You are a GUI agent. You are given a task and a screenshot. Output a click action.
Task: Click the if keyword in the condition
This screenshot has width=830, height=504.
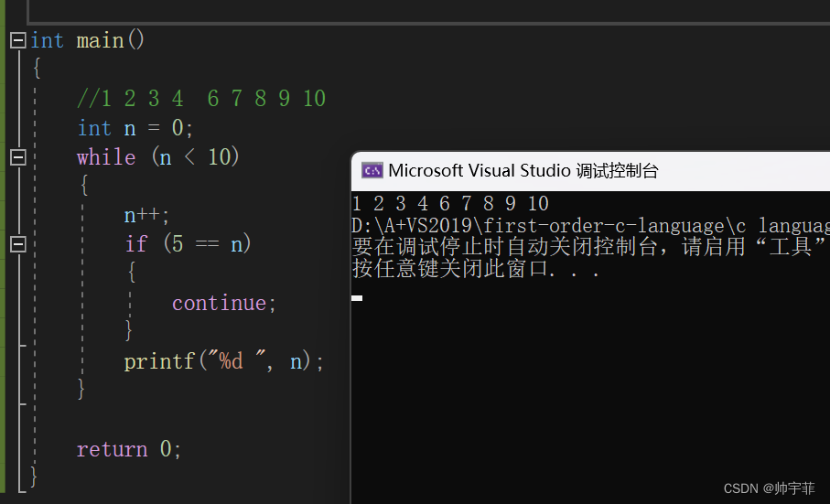pos(136,244)
